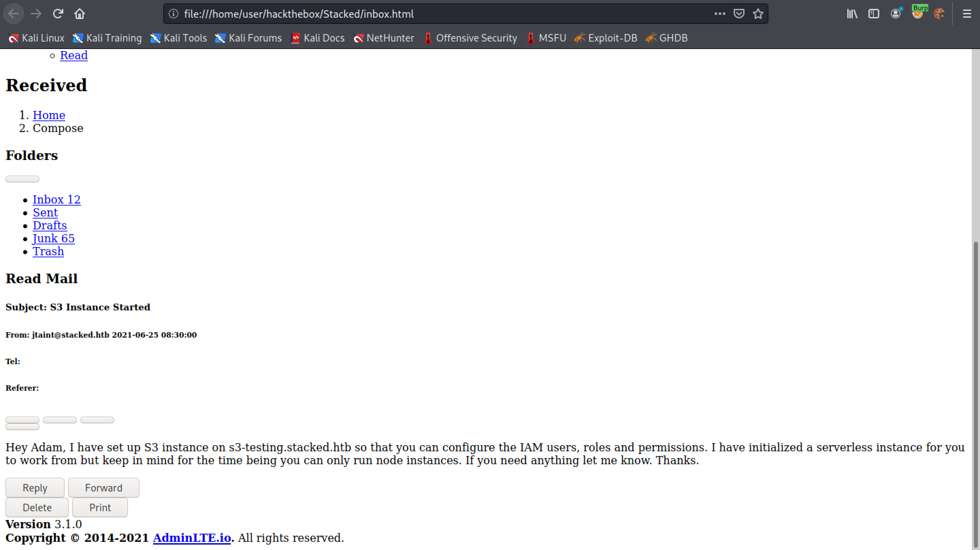Show site information icon in address bar
This screenshot has height=550, width=980.
[x=174, y=14]
